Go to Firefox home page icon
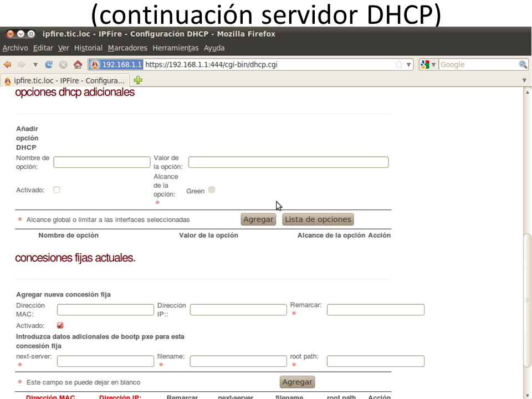The width and height of the screenshot is (532, 399). pyautogui.click(x=78, y=64)
